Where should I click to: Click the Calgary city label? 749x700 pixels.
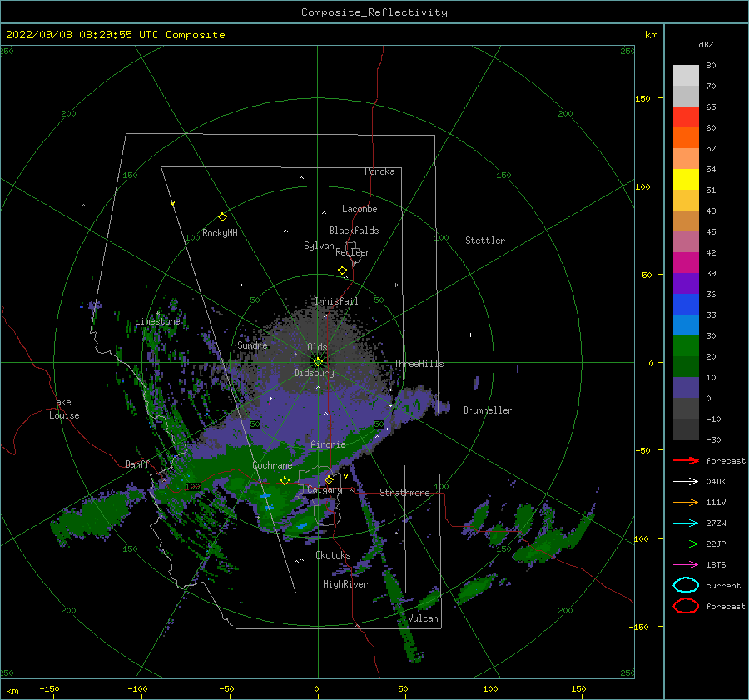pos(325,489)
